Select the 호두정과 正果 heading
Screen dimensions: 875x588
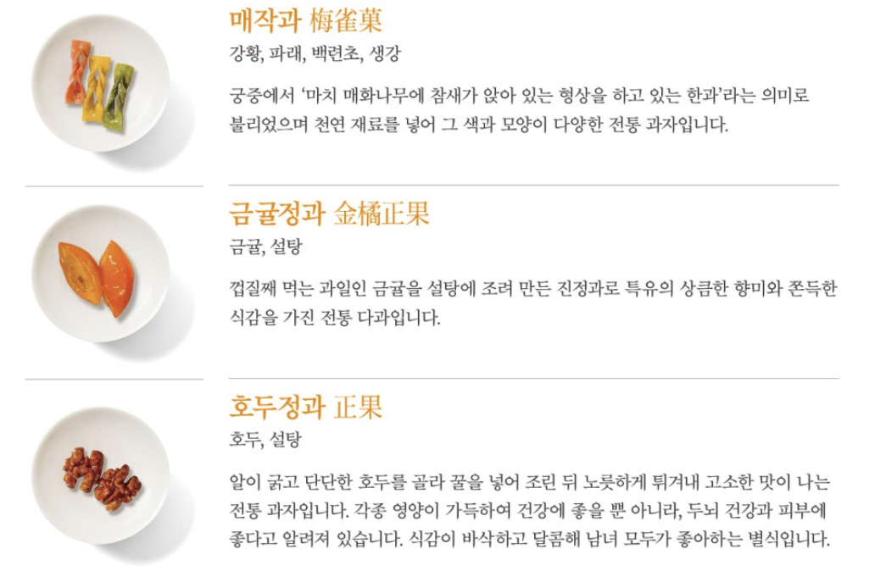click(306, 407)
